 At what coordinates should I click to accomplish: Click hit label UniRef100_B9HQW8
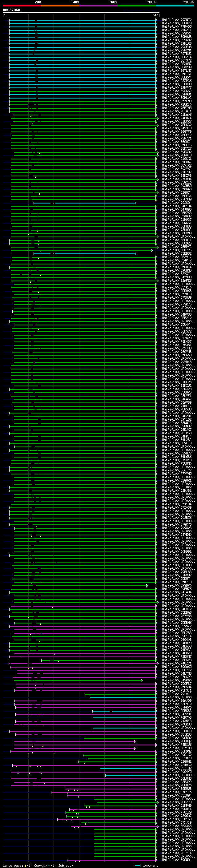[x=177, y=37]
